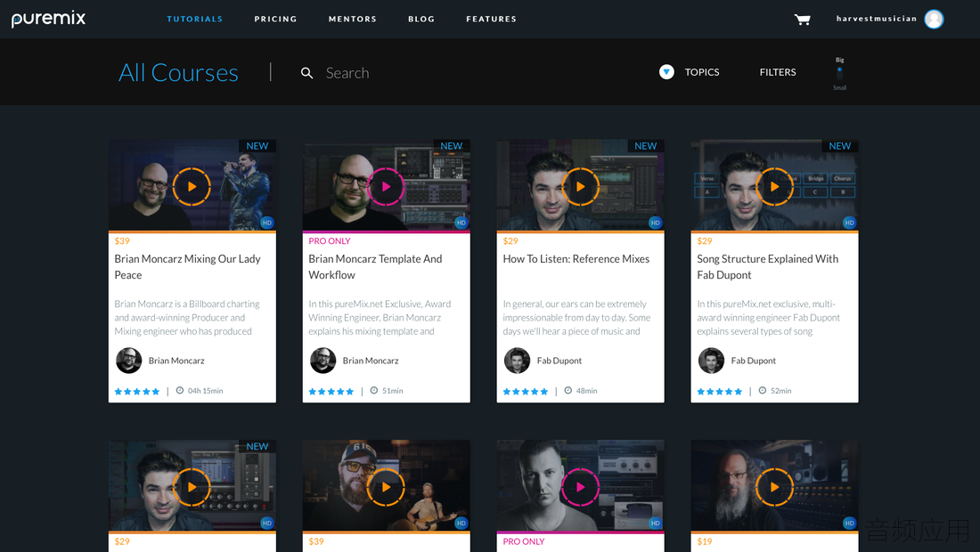Image resolution: width=980 pixels, height=552 pixels.
Task: Click star rating on How To Listen card
Action: coord(526,392)
